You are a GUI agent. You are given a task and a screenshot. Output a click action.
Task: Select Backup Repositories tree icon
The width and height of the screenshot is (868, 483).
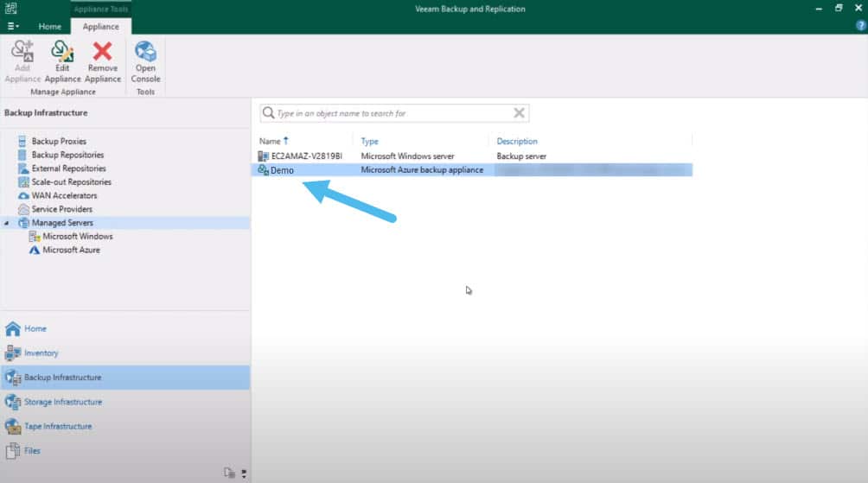pyautogui.click(x=22, y=155)
